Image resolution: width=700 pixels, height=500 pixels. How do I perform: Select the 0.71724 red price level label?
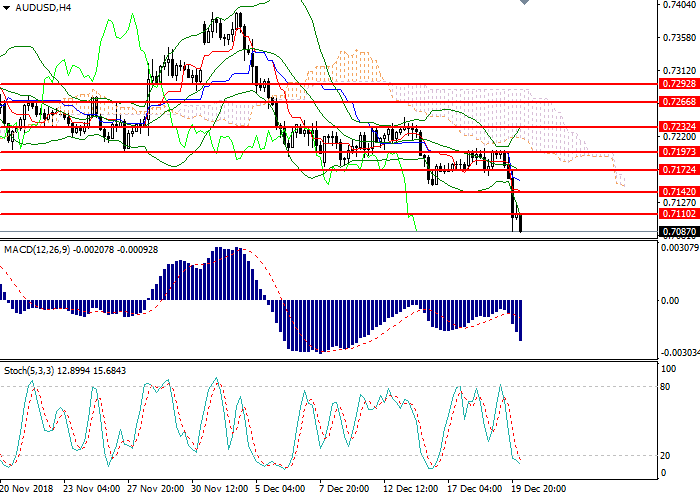678,170
